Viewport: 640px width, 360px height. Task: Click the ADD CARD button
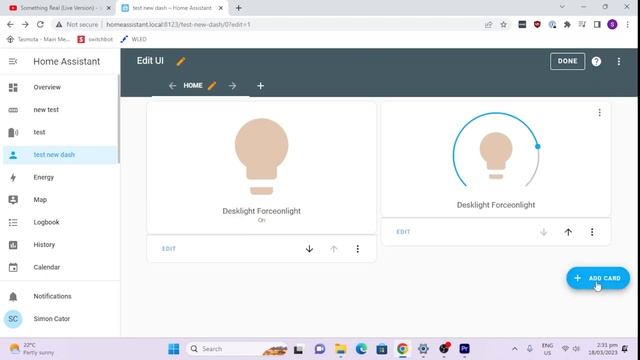coord(598,278)
